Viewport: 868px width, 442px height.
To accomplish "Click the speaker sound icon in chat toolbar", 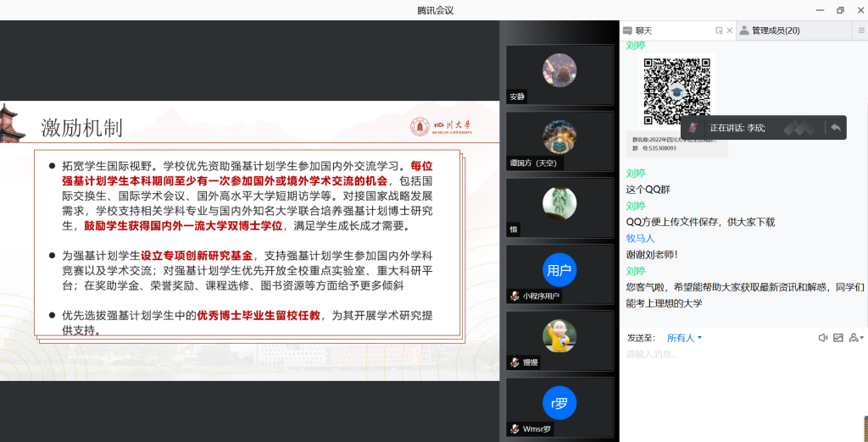I will point(822,337).
